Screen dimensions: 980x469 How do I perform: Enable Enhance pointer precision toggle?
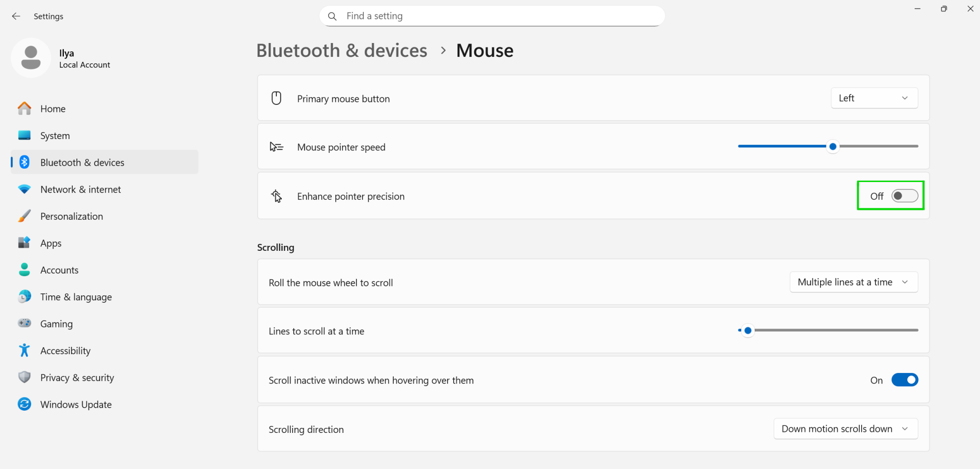point(904,196)
